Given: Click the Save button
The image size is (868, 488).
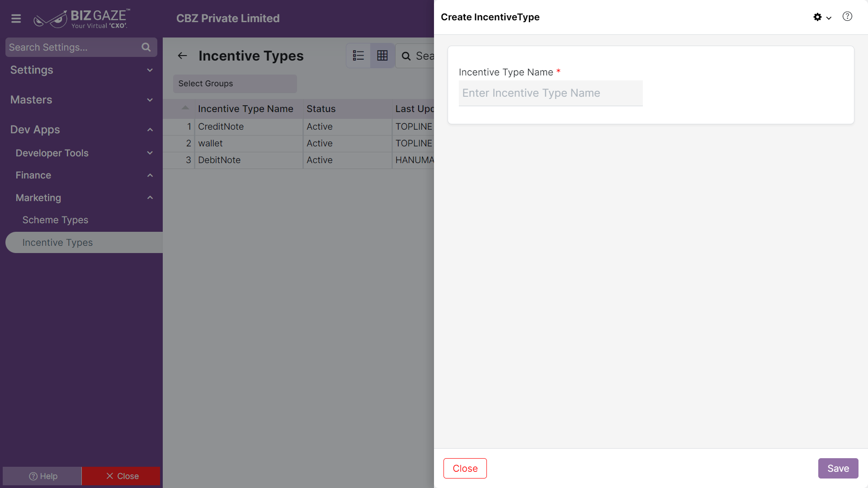Looking at the screenshot, I should pyautogui.click(x=838, y=469).
